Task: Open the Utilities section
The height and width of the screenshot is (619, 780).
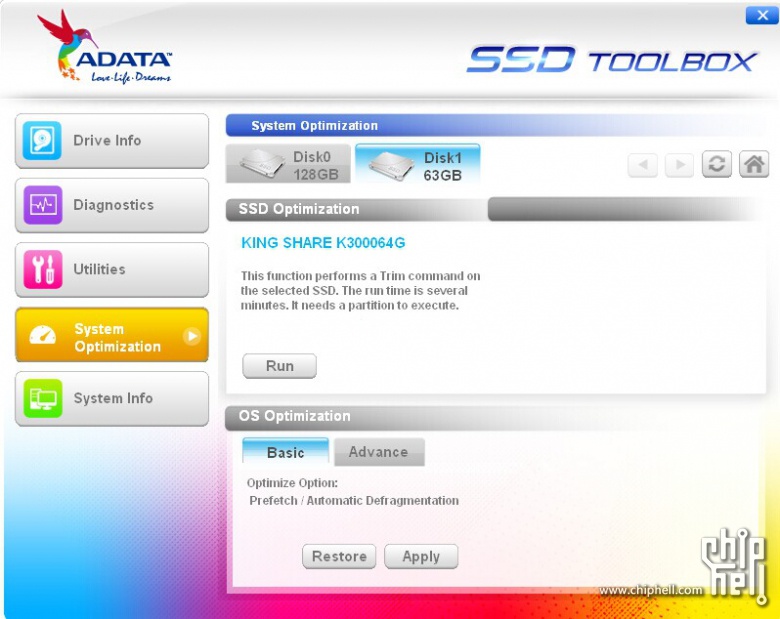Action: point(112,270)
